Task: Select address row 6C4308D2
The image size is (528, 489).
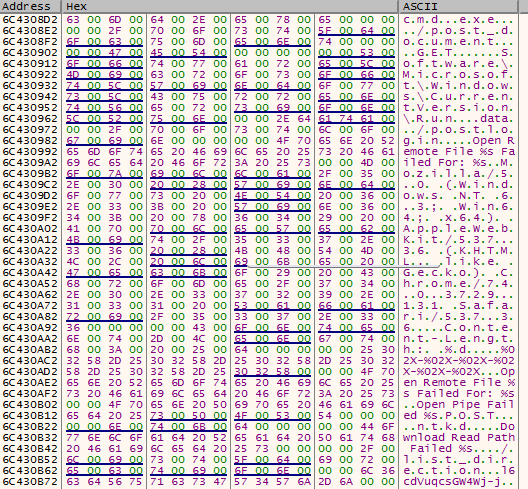Action: (30, 20)
